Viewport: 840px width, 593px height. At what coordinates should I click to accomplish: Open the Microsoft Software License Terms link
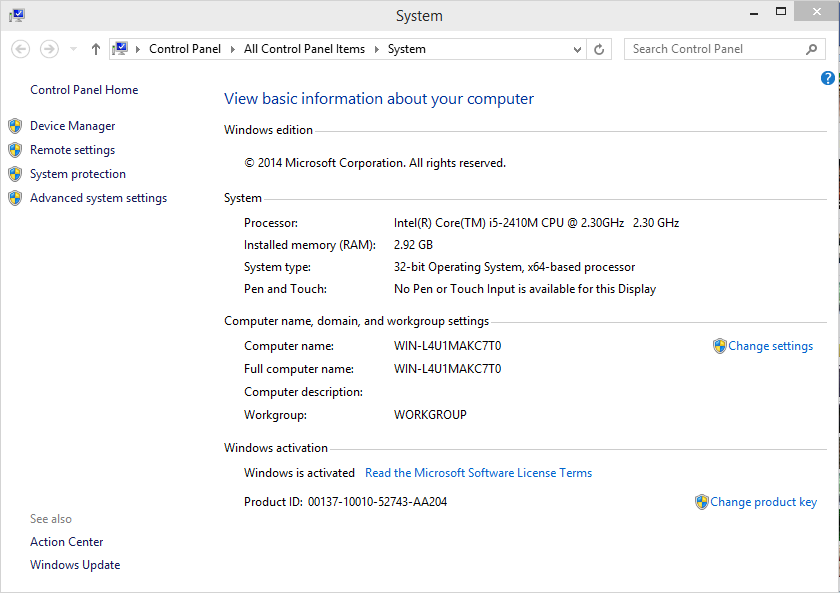(478, 472)
